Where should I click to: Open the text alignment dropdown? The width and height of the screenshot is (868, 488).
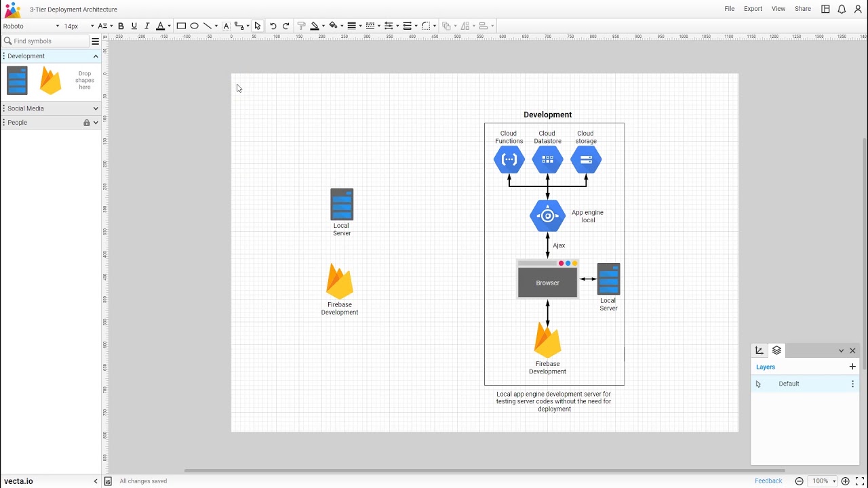pos(104,26)
